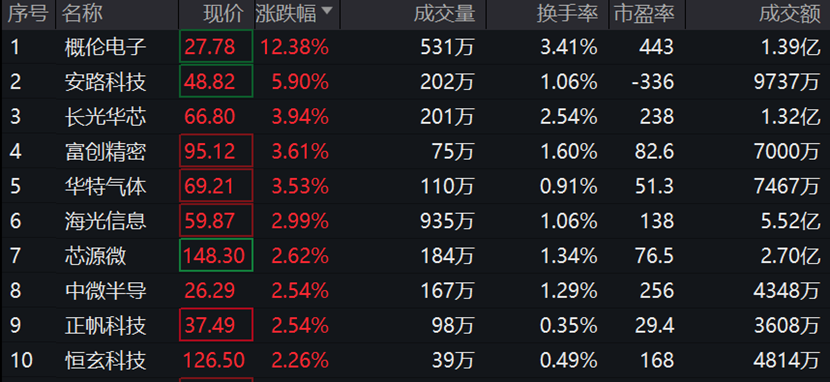Sort by 成交量 column header
830x382 pixels.
445,14
